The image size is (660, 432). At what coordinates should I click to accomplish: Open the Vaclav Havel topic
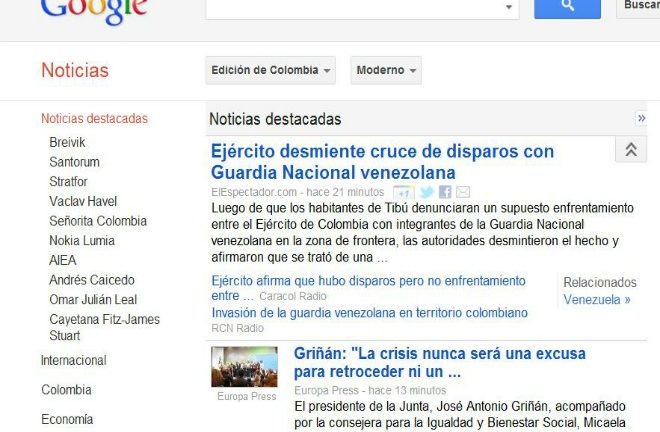coord(83,201)
